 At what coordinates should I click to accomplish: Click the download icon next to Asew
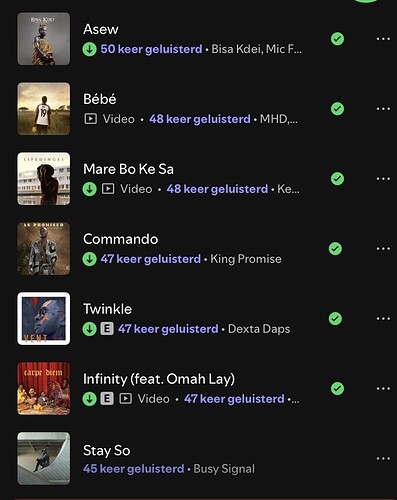tap(89, 49)
